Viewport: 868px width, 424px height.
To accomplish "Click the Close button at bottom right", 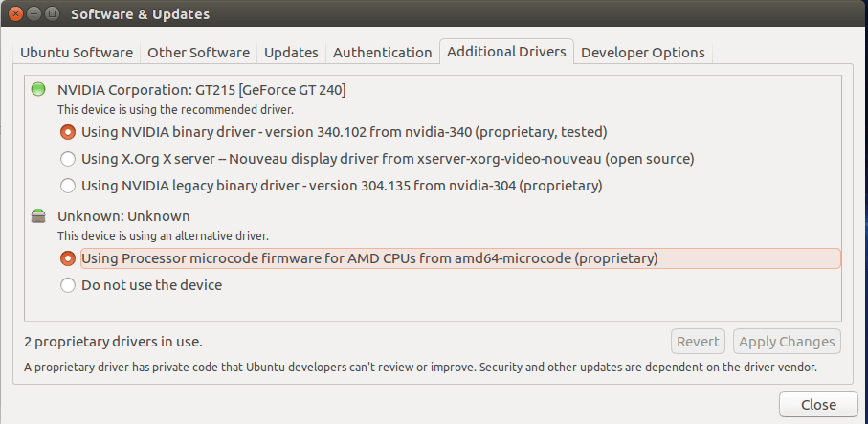I will [x=817, y=405].
